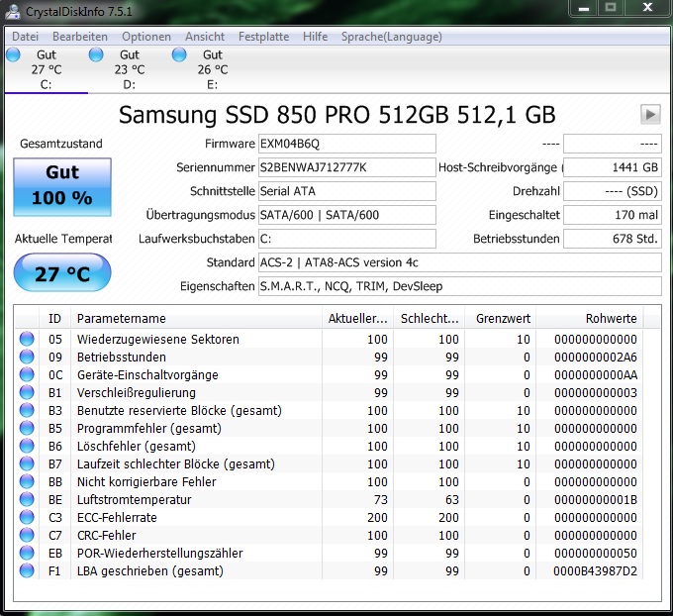Screen dimensions: 673x616
Task: Click status icon for attribute C7
Action: [27, 535]
